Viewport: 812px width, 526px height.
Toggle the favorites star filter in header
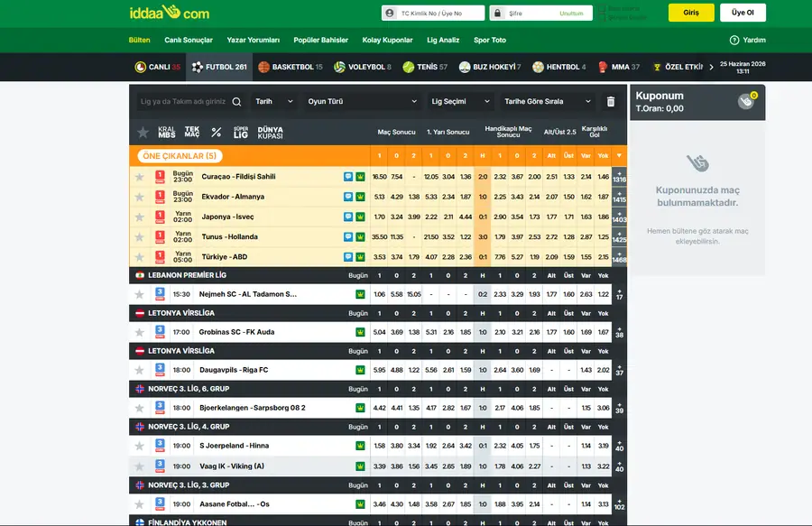(x=143, y=133)
